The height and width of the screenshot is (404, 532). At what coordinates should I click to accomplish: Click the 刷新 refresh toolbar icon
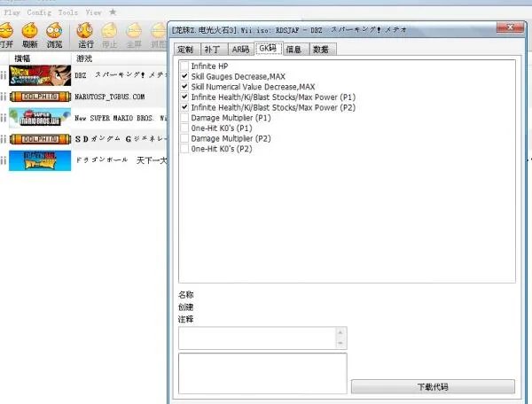[29, 35]
